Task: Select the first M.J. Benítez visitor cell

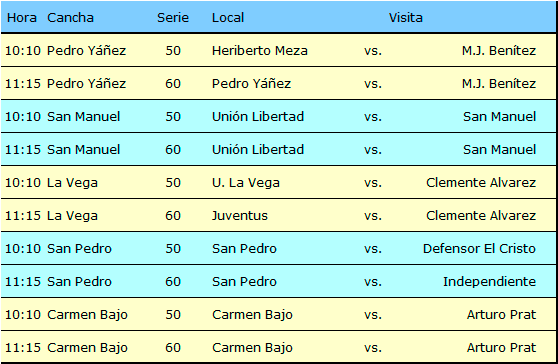Action: pyautogui.click(x=499, y=51)
